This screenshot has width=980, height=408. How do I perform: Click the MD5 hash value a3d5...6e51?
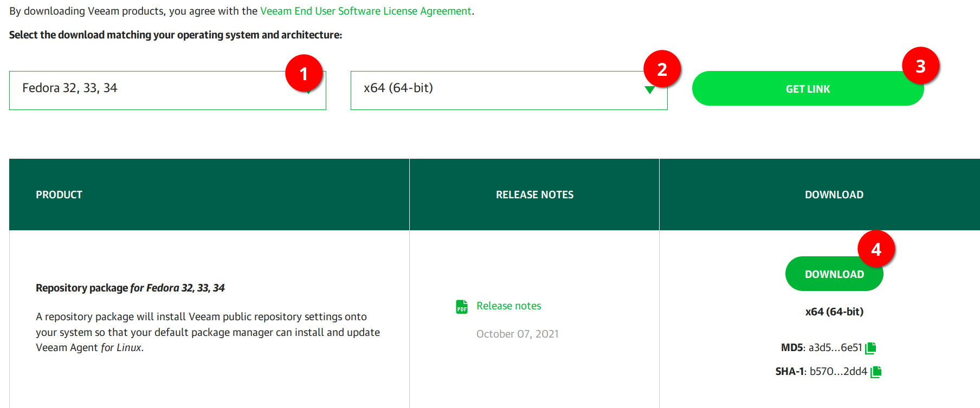coord(835,348)
